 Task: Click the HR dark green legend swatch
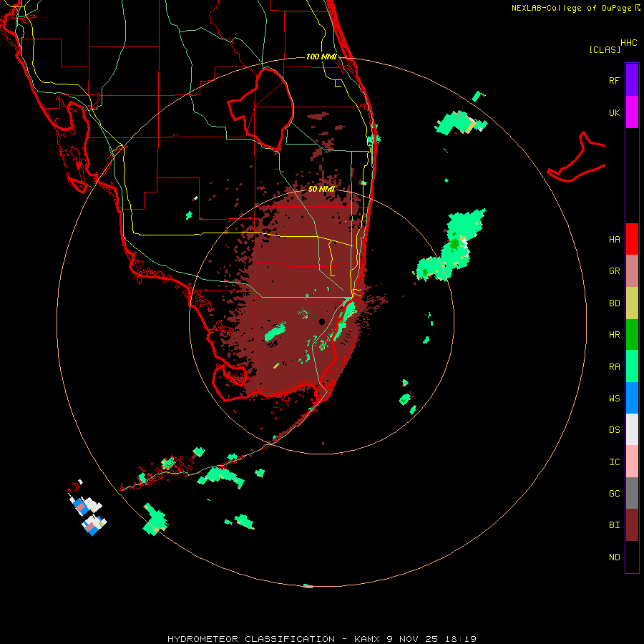click(632, 335)
